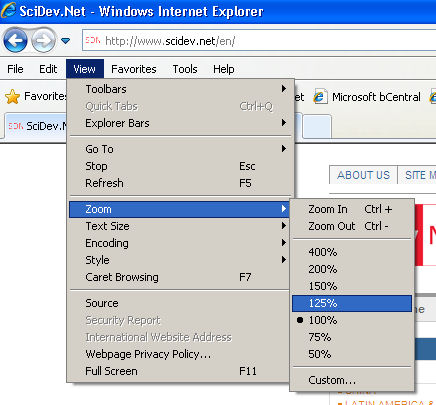Image resolution: width=436 pixels, height=405 pixels.
Task: Choose Full Screen from View menu
Action: pos(179,371)
